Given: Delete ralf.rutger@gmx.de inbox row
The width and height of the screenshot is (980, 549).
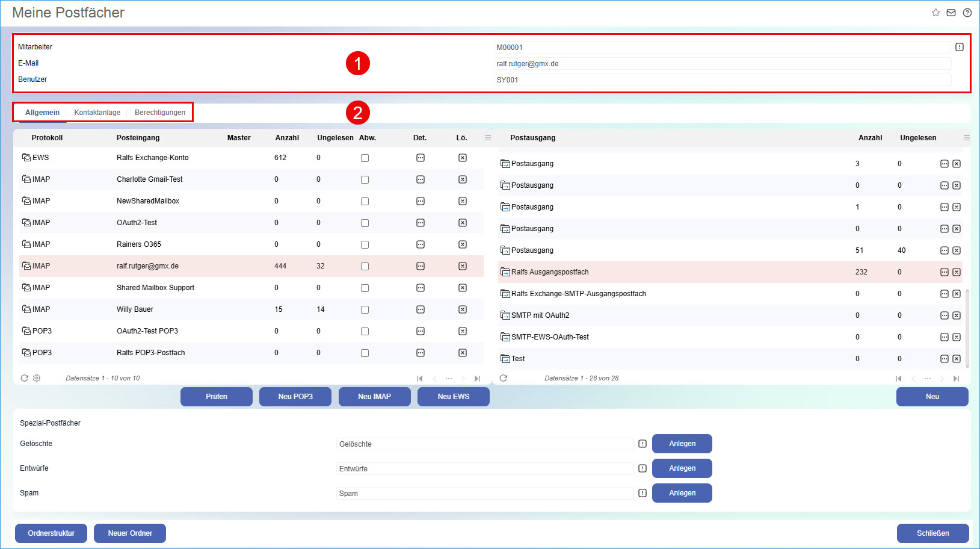Looking at the screenshot, I should point(463,266).
